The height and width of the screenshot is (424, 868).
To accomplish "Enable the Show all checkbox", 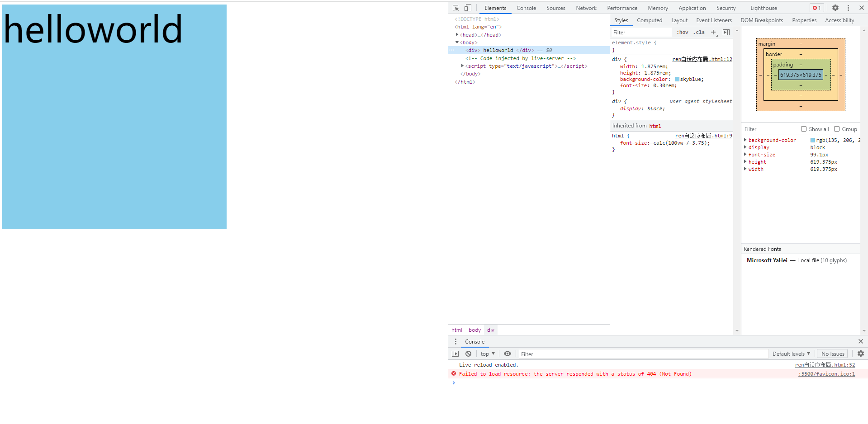I will pyautogui.click(x=804, y=129).
